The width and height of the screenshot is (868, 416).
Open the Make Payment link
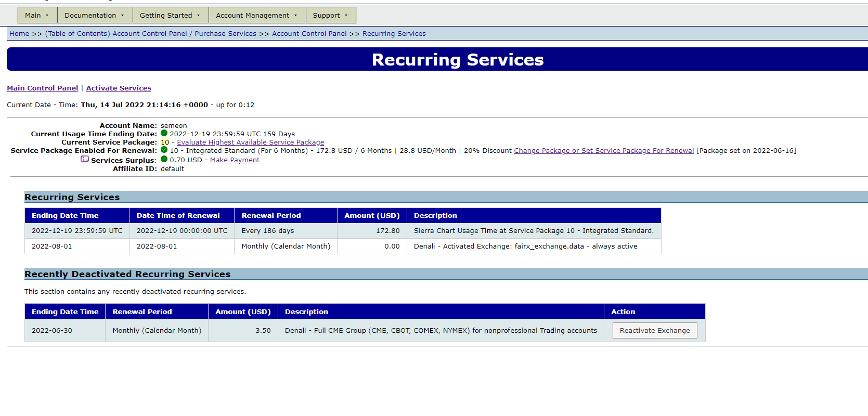[x=235, y=160]
